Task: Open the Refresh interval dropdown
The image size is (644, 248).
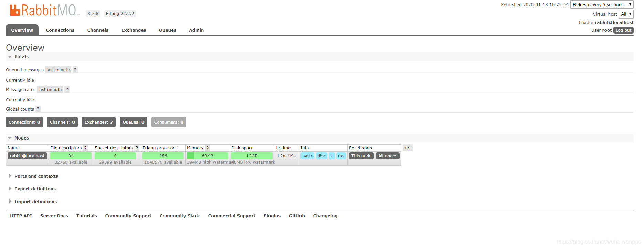Action: pyautogui.click(x=602, y=4)
